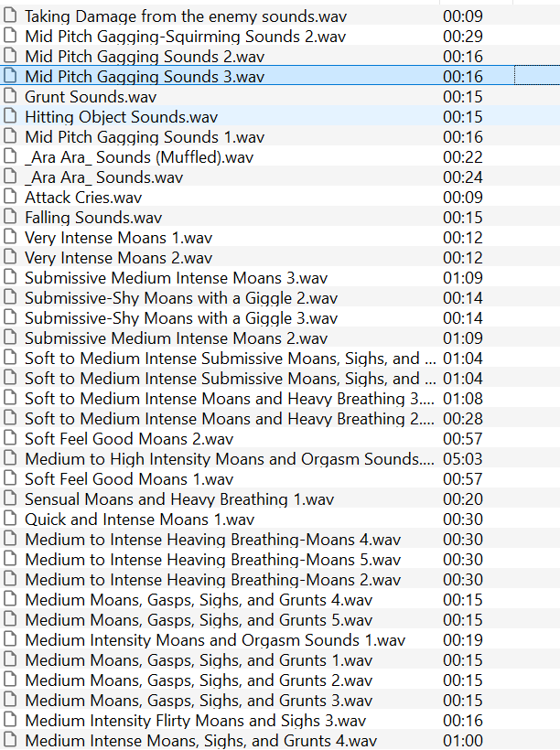The width and height of the screenshot is (560, 750).
Task: Click file icon of Medium Intensity Moans and Orgasm Sounds 1.wav
Action: pos(9,638)
